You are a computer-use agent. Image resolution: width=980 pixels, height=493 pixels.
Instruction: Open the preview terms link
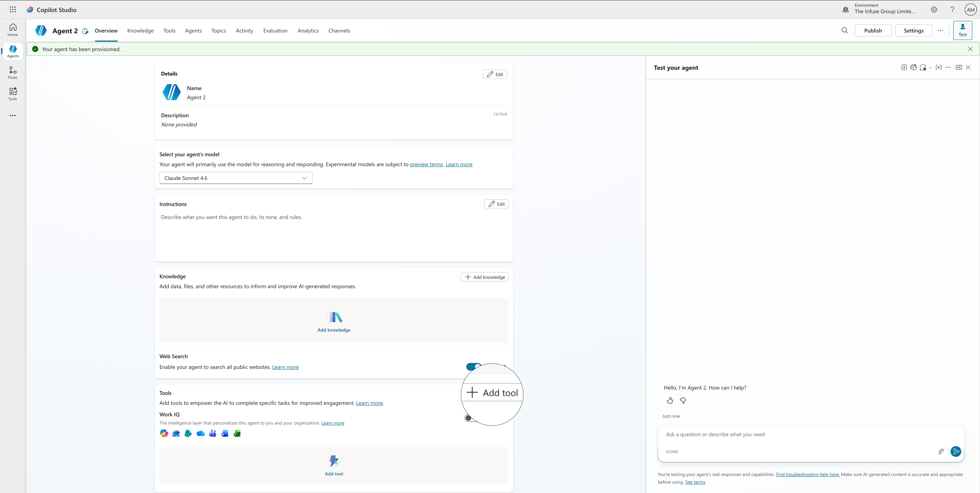coord(426,165)
